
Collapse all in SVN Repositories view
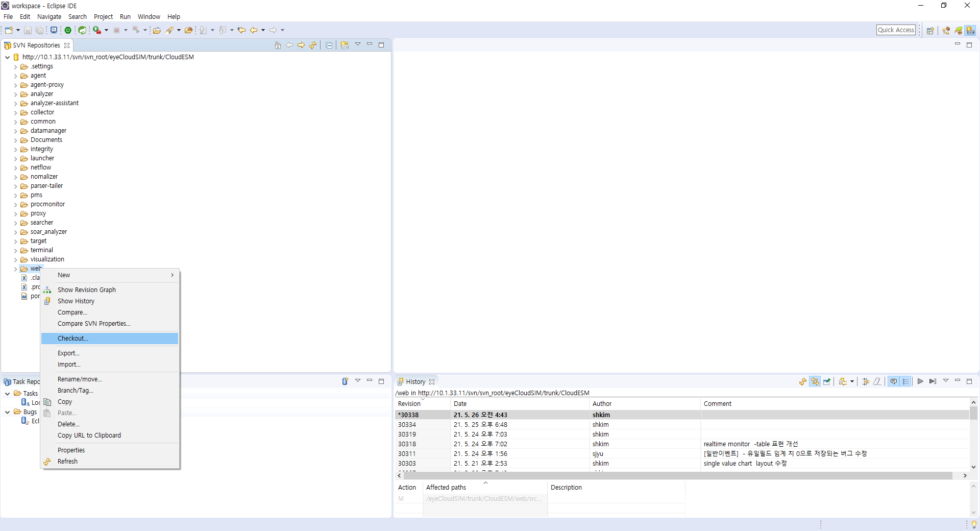(x=329, y=45)
